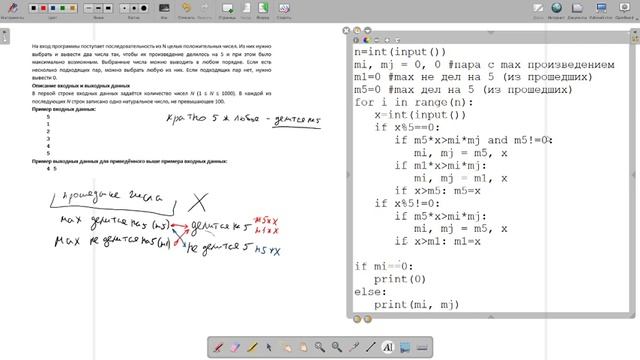Viewport: 640px width, 360px height.
Task: Select the Capture region tool
Action: (x=405, y=347)
